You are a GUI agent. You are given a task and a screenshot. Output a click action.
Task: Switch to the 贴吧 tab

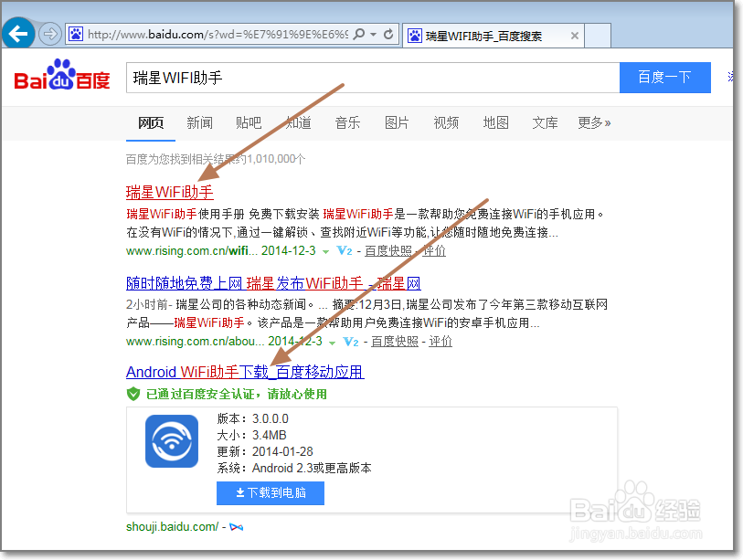coord(249,123)
